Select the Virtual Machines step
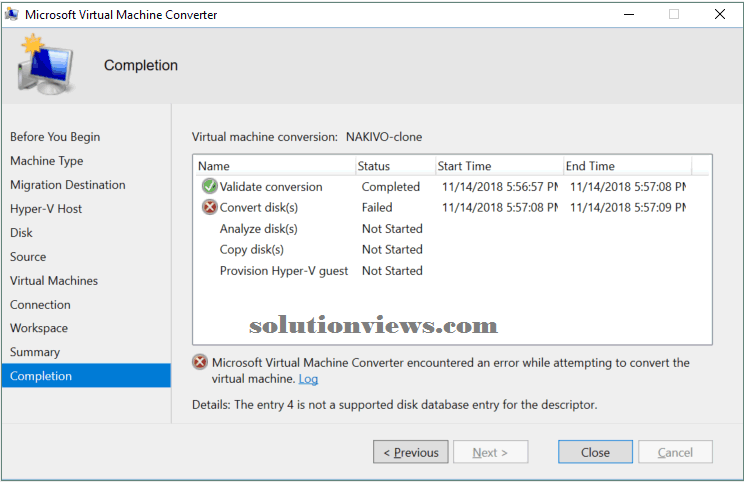 pos(54,280)
